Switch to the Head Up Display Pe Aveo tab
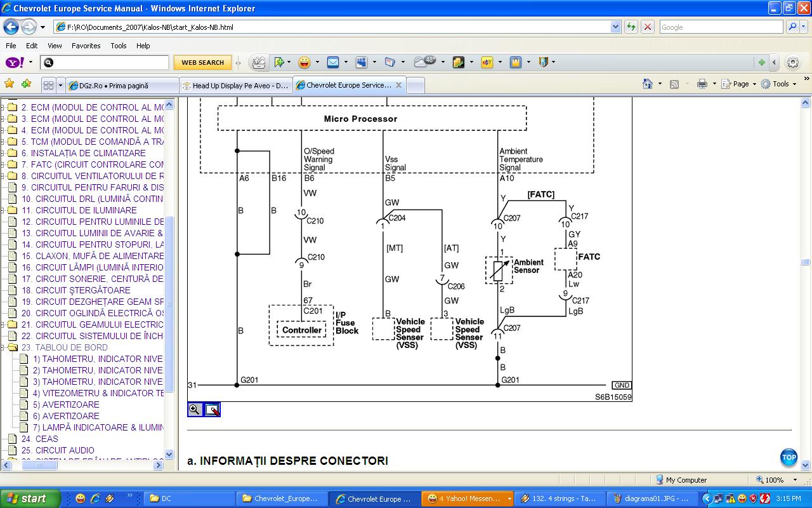The height and width of the screenshot is (508, 812). pos(235,85)
